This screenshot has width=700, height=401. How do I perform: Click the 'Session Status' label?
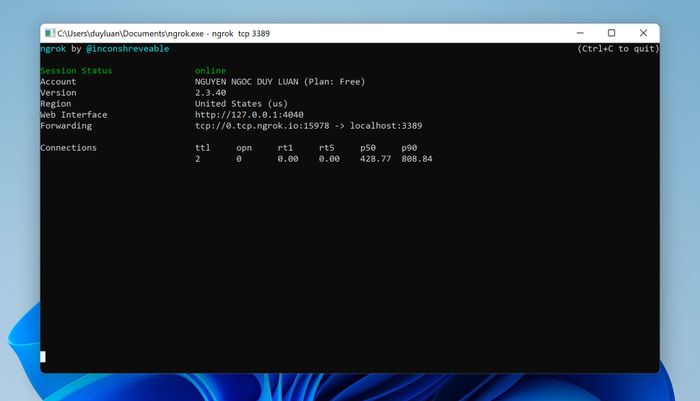[76, 71]
